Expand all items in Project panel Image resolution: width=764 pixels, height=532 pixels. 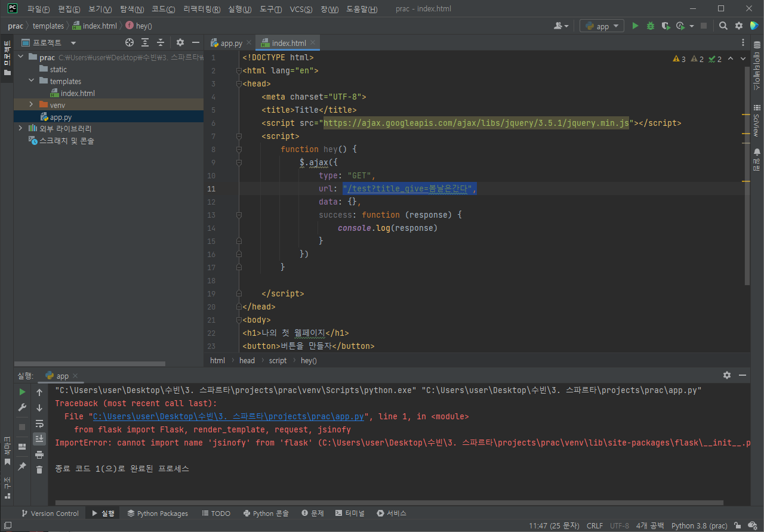click(x=145, y=43)
